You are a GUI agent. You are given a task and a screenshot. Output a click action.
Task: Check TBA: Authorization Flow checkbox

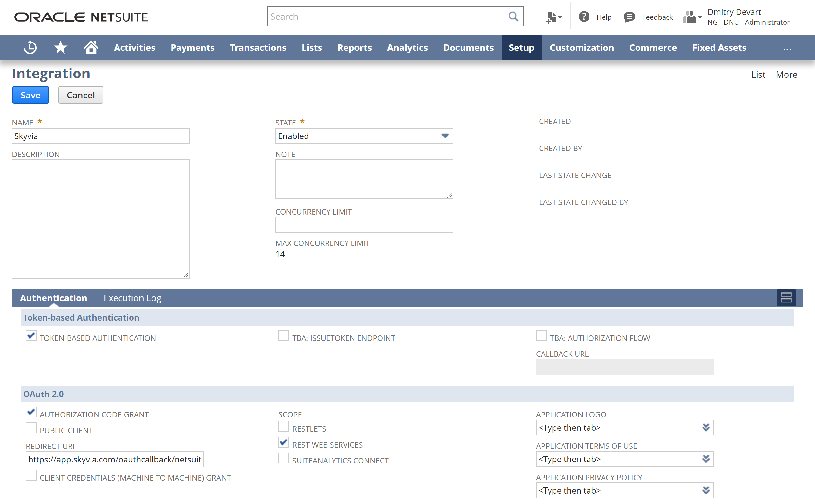coord(541,336)
